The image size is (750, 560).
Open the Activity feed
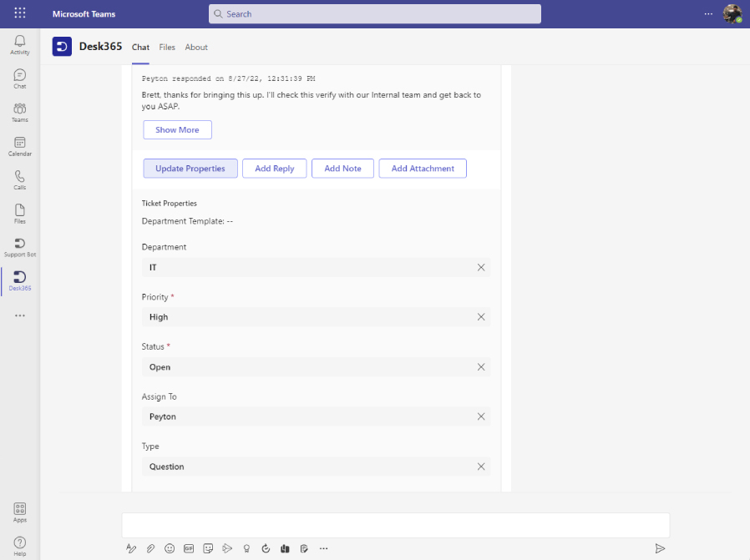tap(19, 45)
